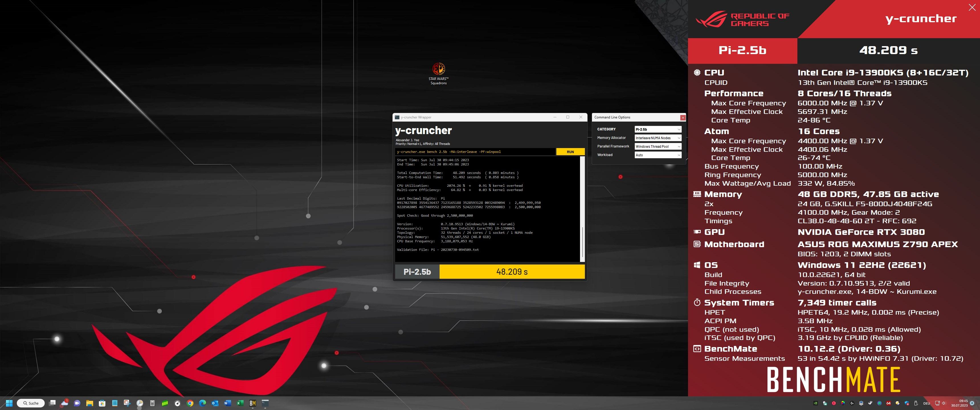Click the BENCHMATE logo at panel bottom
Viewport: 980px width, 410px height.
click(x=833, y=380)
